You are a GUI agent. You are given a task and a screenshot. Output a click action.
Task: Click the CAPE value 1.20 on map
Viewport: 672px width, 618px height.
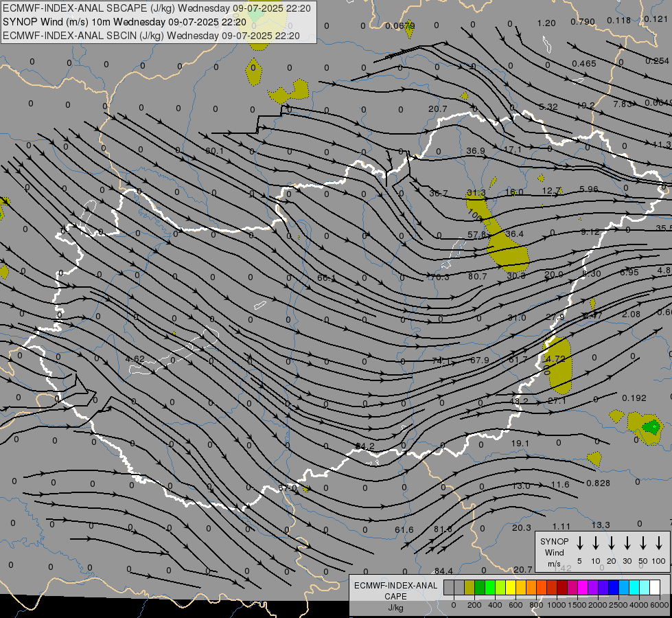click(x=546, y=23)
